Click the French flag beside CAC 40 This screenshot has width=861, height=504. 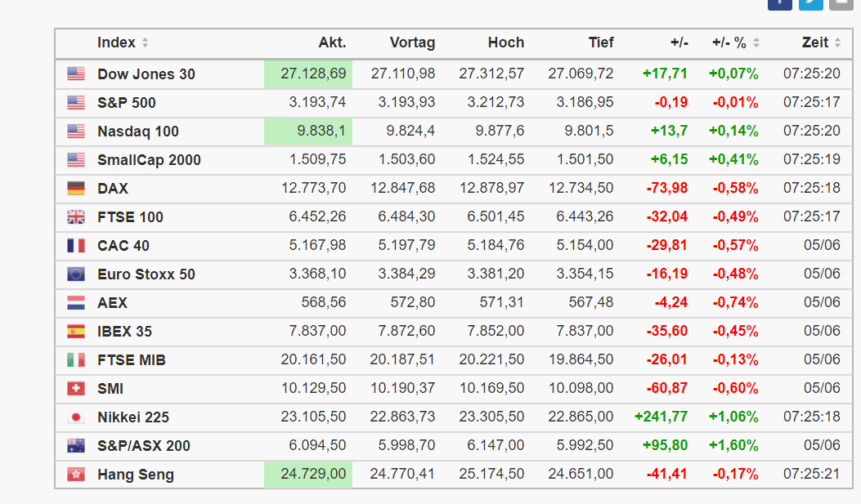click(x=76, y=246)
